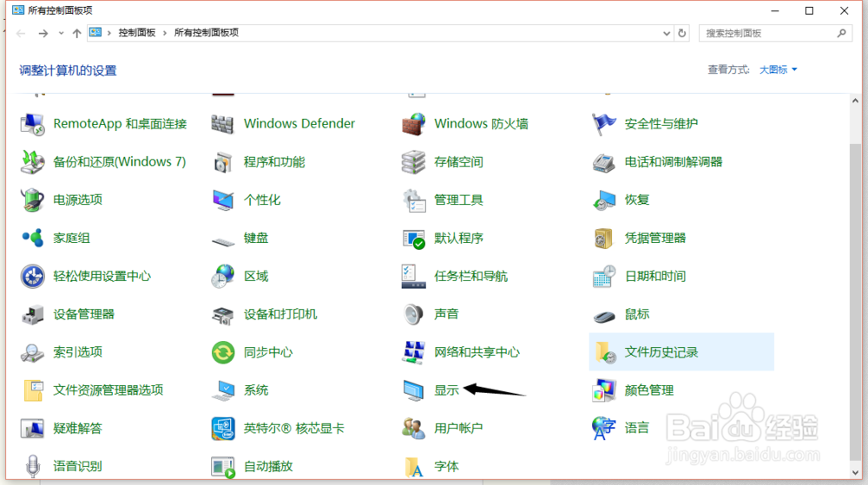
Task: Open the 任务栏和导航 icon
Action: [413, 276]
